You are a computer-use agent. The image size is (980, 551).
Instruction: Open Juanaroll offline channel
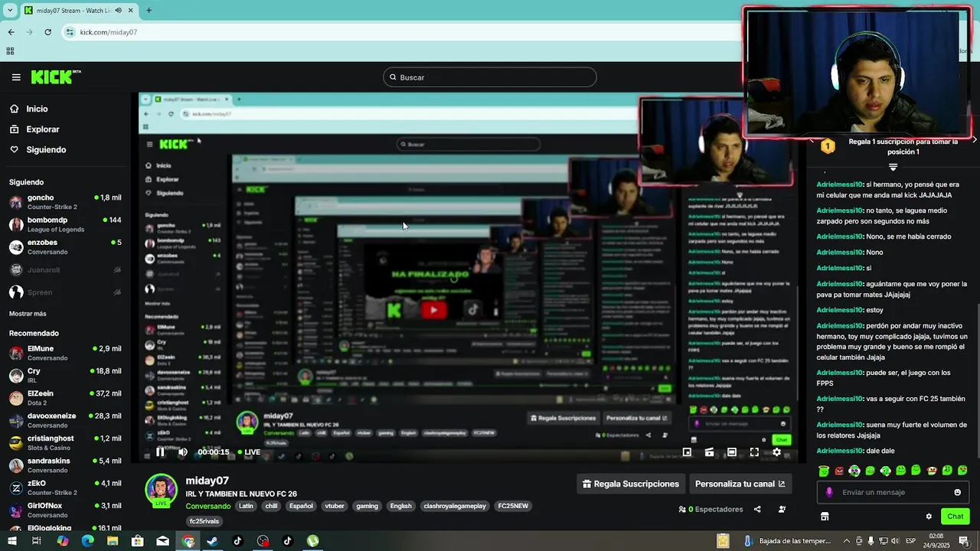pos(65,269)
